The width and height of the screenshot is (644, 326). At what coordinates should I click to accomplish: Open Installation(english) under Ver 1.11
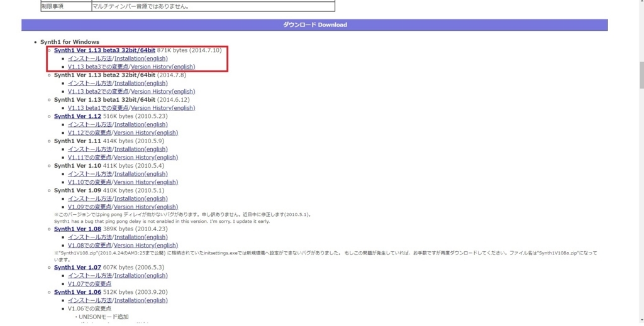click(141, 149)
